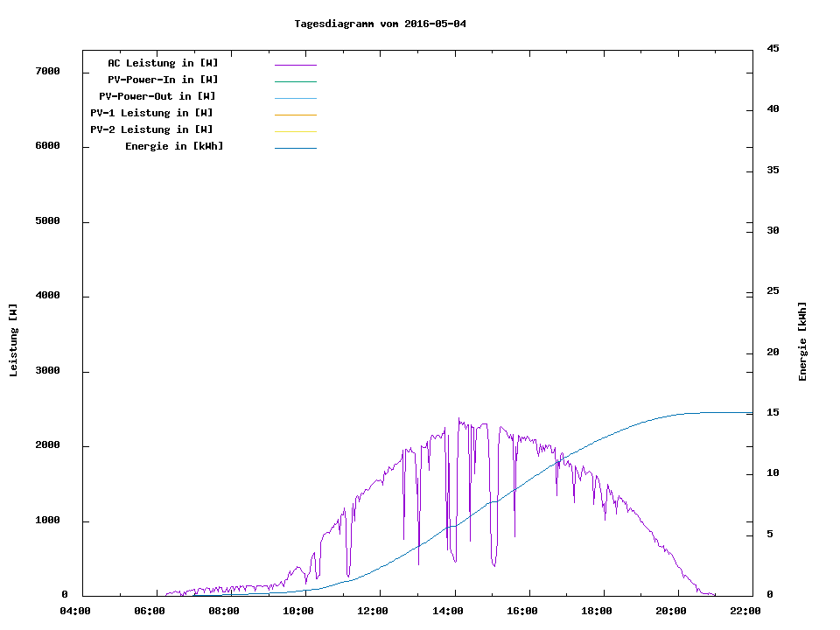Select the PV-Power-Out legend label

point(157,96)
